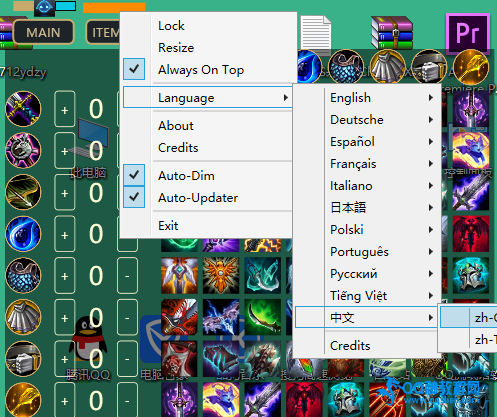This screenshot has width=497, height=417.
Task: Select the red chainsaw blade item
Action: tap(179, 317)
